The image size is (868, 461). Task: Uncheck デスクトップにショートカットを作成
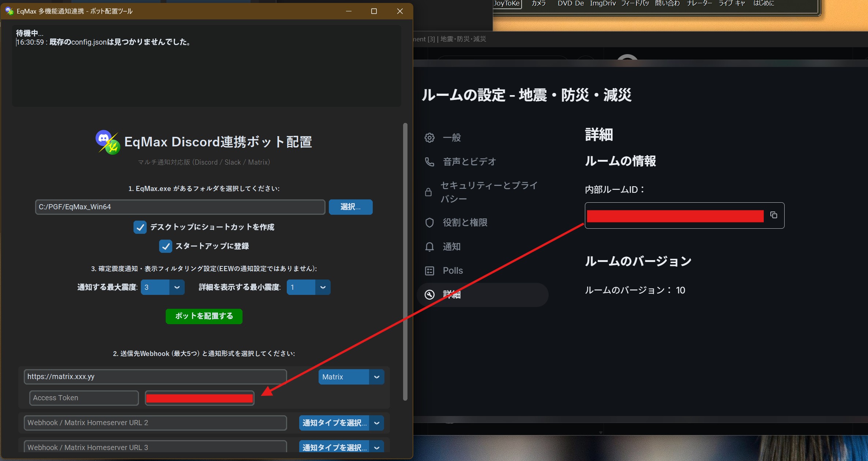[140, 227]
